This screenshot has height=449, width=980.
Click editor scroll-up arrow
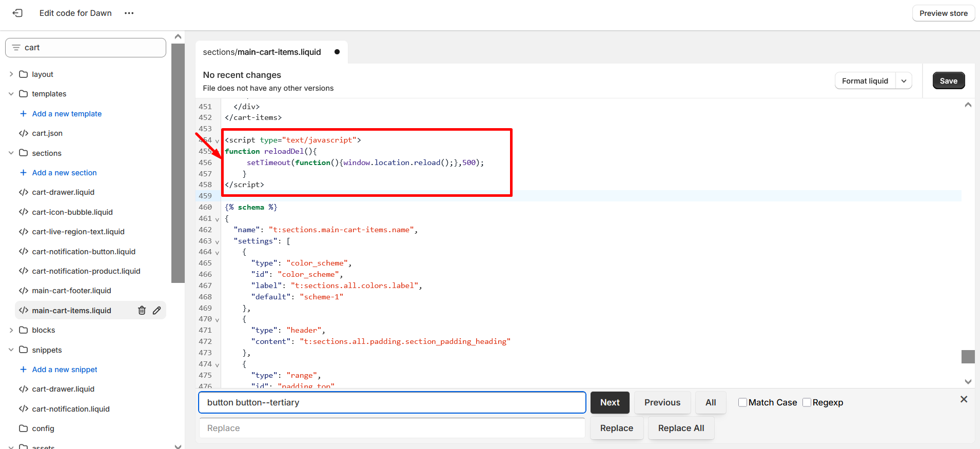tap(968, 105)
